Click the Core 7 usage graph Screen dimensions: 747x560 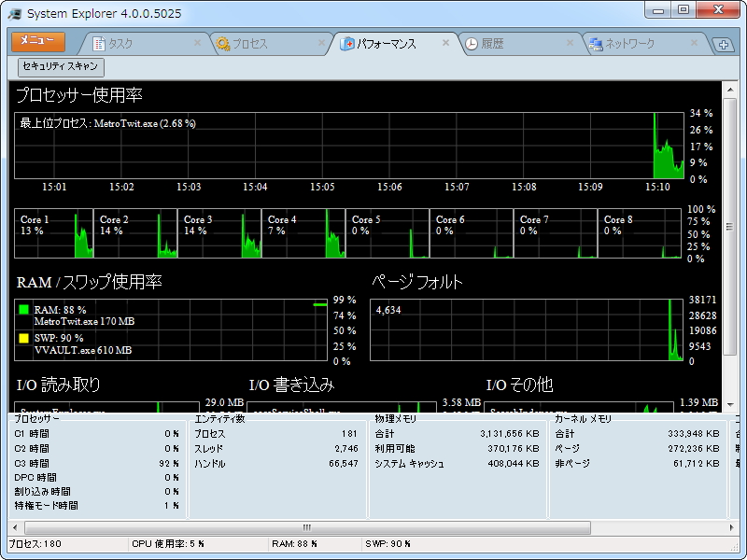pos(556,233)
